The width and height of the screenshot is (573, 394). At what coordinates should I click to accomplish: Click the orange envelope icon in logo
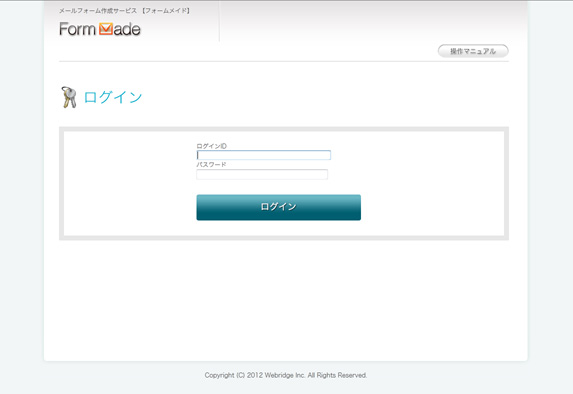click(106, 29)
